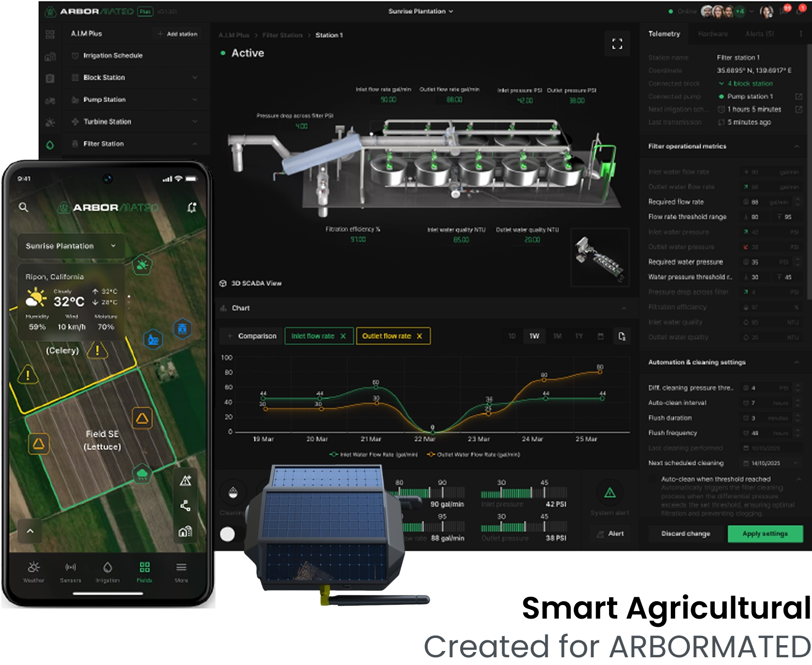Open external link icon beside Pump station 1
The image size is (812, 665).
pyautogui.click(x=798, y=97)
